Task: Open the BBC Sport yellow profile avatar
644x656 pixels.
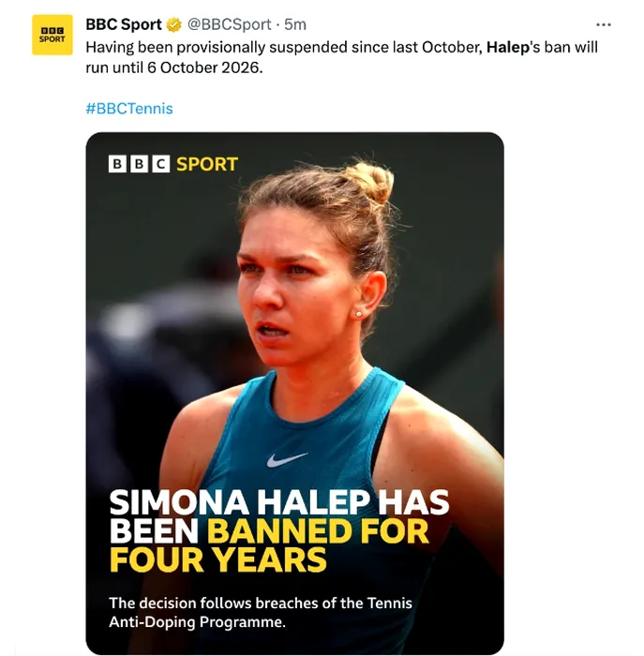Action: [52, 35]
